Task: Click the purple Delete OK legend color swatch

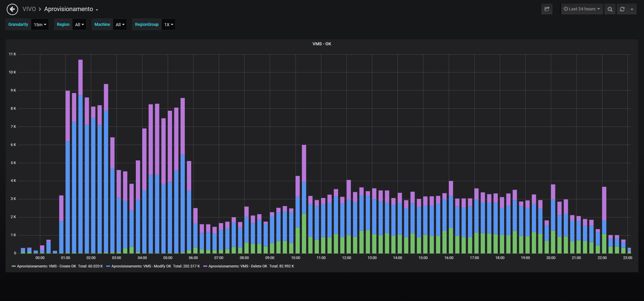Action: (205, 266)
